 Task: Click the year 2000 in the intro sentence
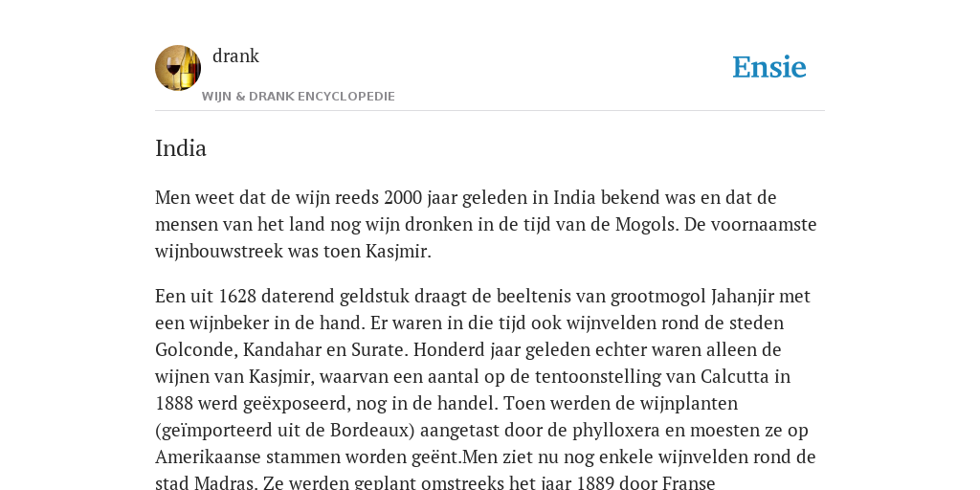pos(403,197)
